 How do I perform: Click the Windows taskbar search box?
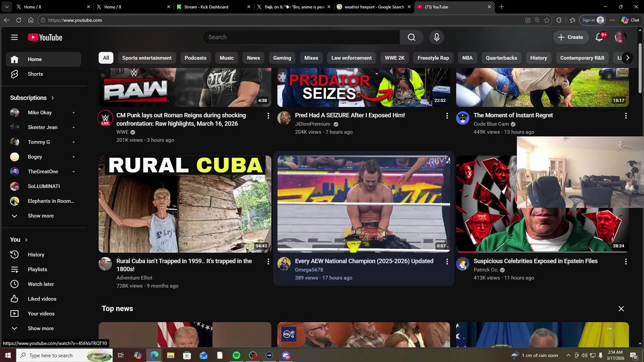tap(64, 355)
